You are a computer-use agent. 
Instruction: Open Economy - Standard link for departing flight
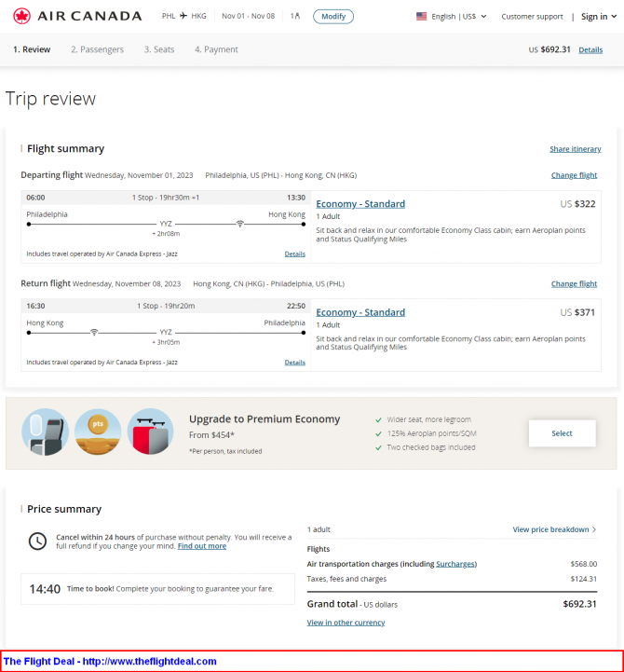pyautogui.click(x=360, y=204)
